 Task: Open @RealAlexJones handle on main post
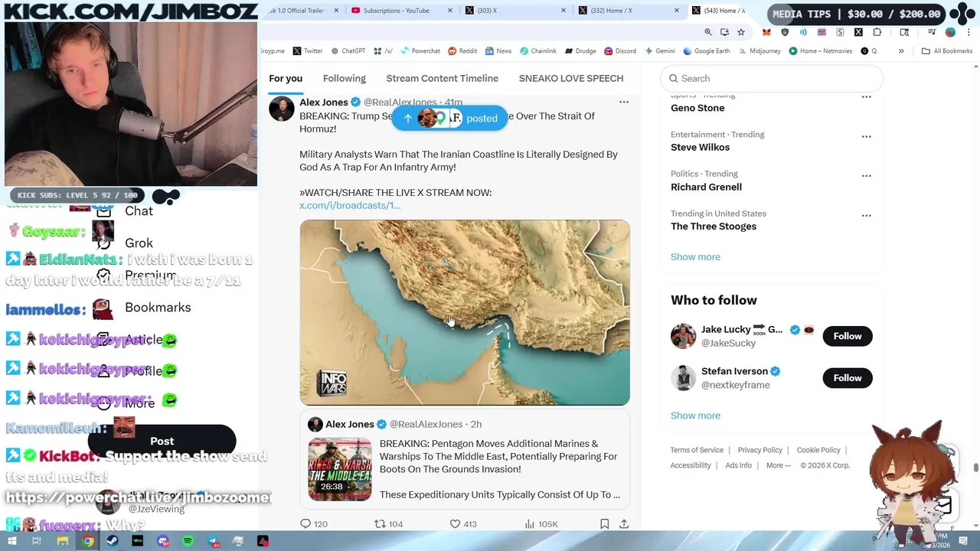[400, 102]
